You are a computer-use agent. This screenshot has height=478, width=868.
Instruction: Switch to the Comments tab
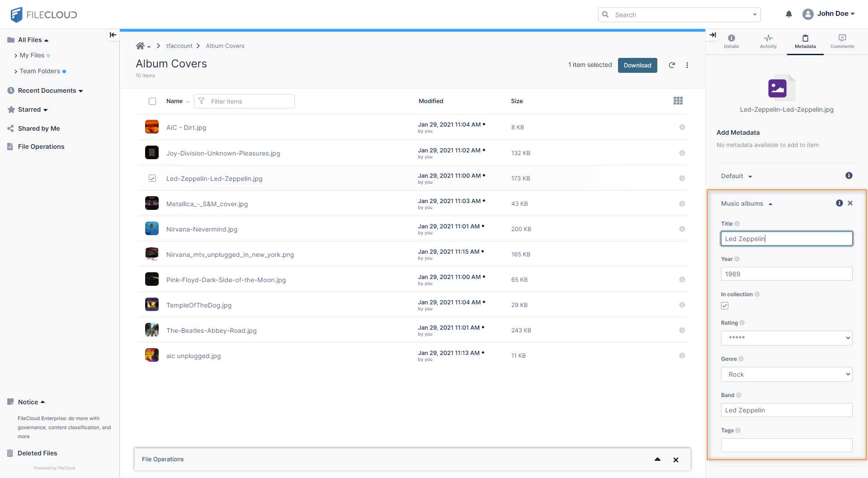(x=842, y=41)
